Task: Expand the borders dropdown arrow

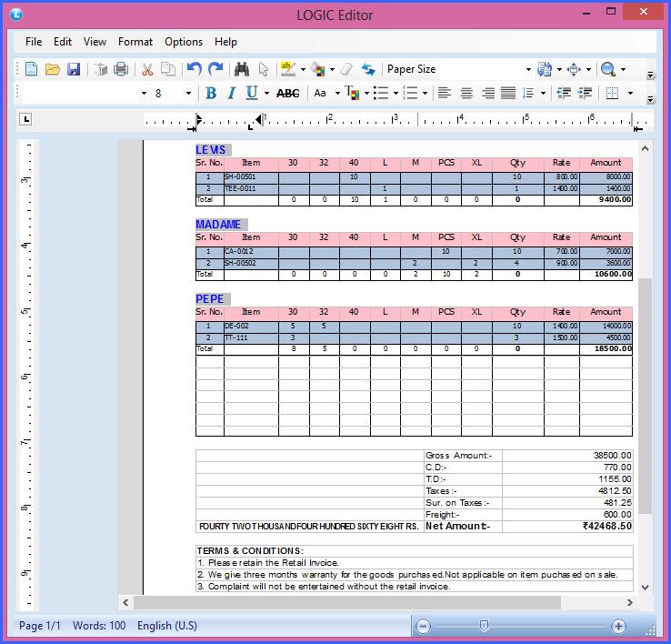Action: tap(630, 94)
